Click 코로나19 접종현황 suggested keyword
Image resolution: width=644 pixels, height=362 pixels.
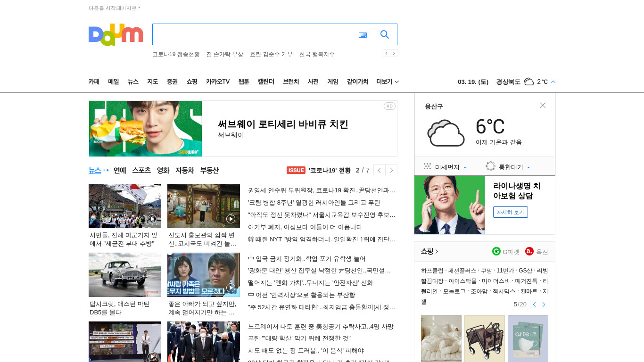[176, 54]
